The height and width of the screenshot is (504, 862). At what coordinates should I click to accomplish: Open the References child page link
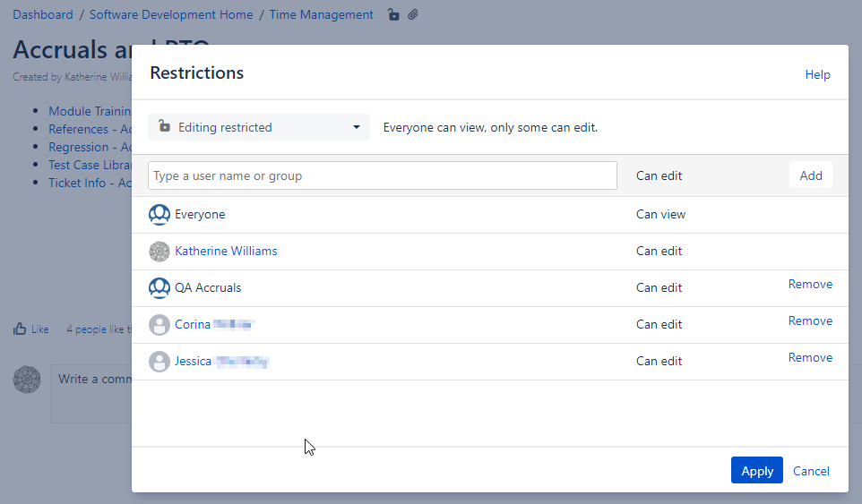[90, 129]
